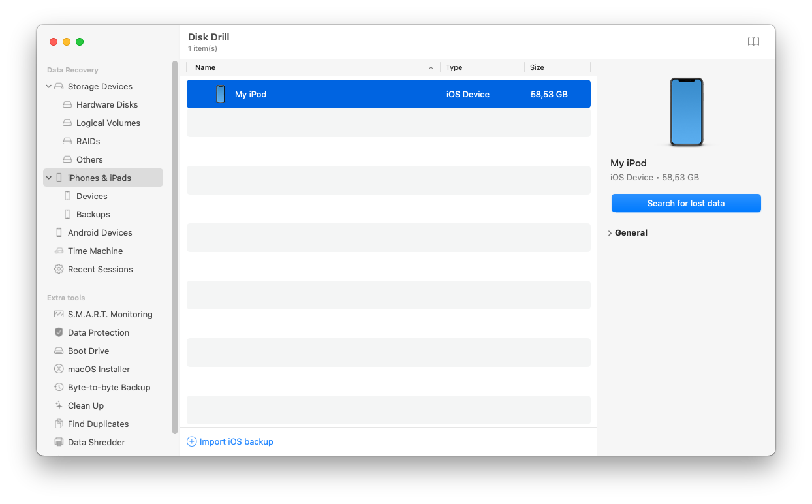Select Devices under iPhones & iPads
This screenshot has height=504, width=812.
pyautogui.click(x=92, y=196)
